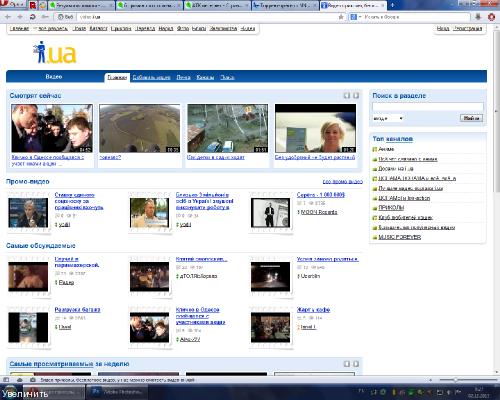Click the i.ua site logo
Image resolution: width=500 pixels, height=400 pixels.
pos(55,53)
